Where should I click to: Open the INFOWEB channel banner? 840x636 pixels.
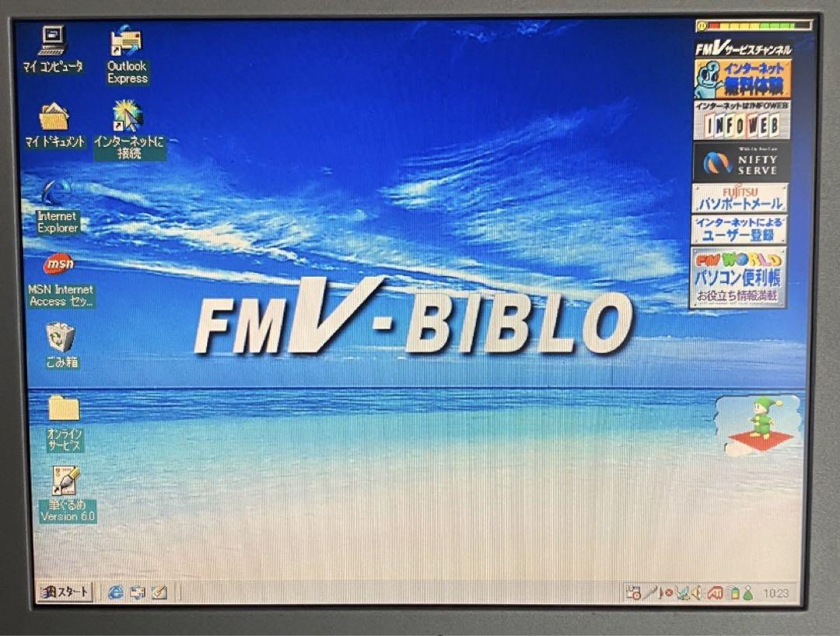(x=741, y=121)
